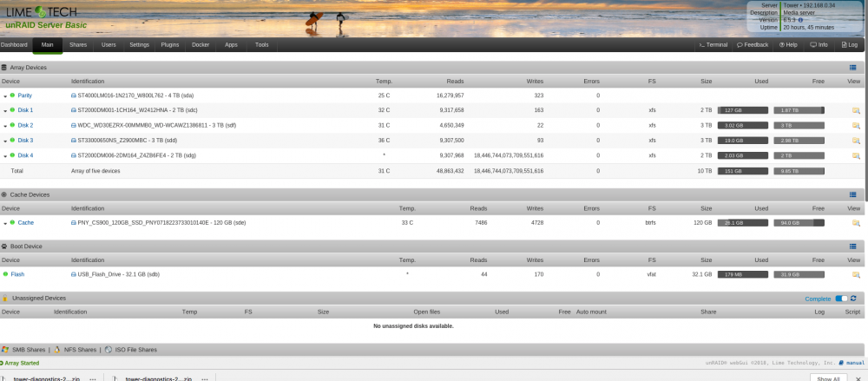Expand the Disk 2 device dropdown arrow

pos(5,126)
